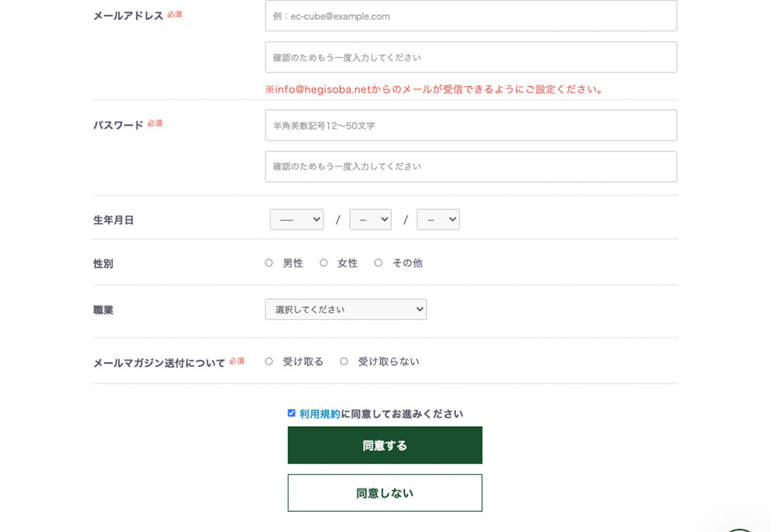
Task: Toggle the 利用規約 agreement checkbox
Action: [x=291, y=413]
